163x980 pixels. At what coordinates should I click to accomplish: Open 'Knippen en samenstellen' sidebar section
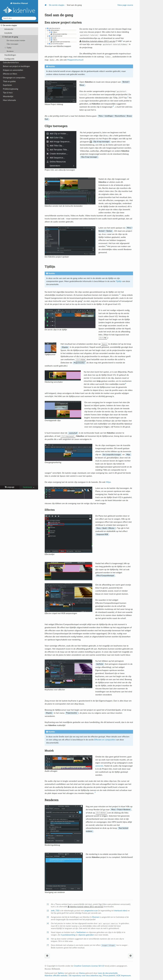pyautogui.click(x=19, y=70)
